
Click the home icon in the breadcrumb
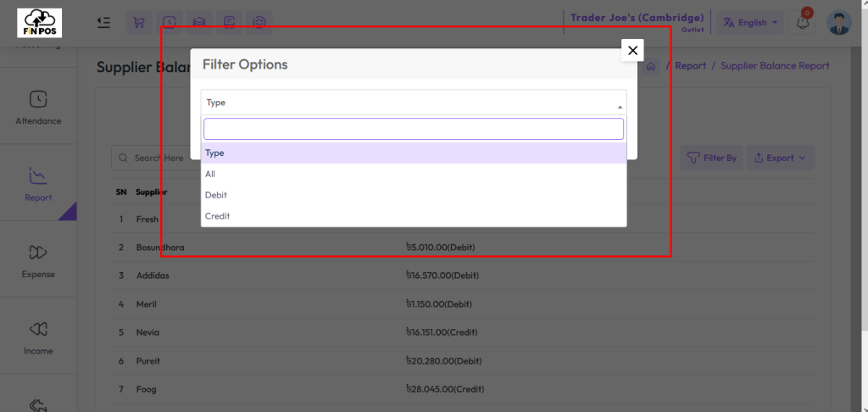651,66
